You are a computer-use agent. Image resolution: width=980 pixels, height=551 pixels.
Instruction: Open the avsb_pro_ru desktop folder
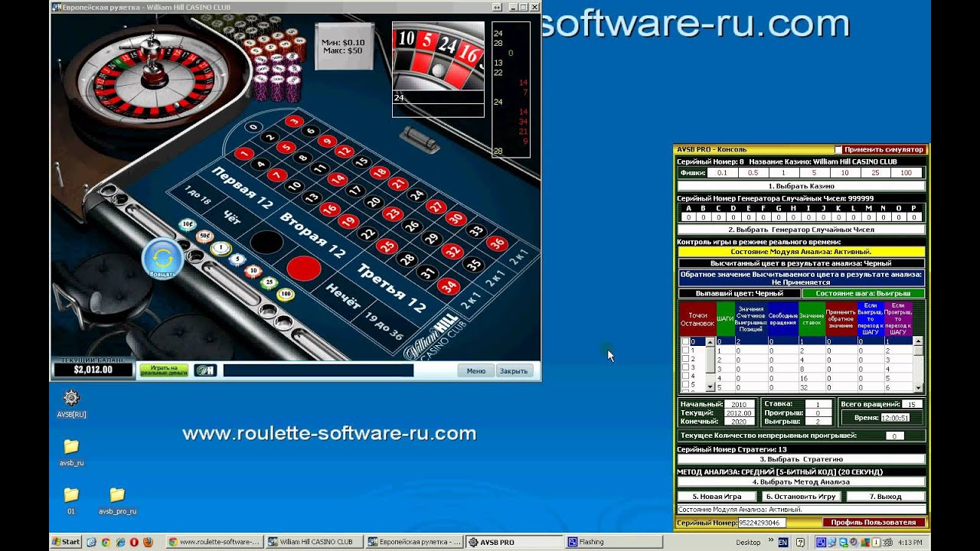click(x=117, y=500)
